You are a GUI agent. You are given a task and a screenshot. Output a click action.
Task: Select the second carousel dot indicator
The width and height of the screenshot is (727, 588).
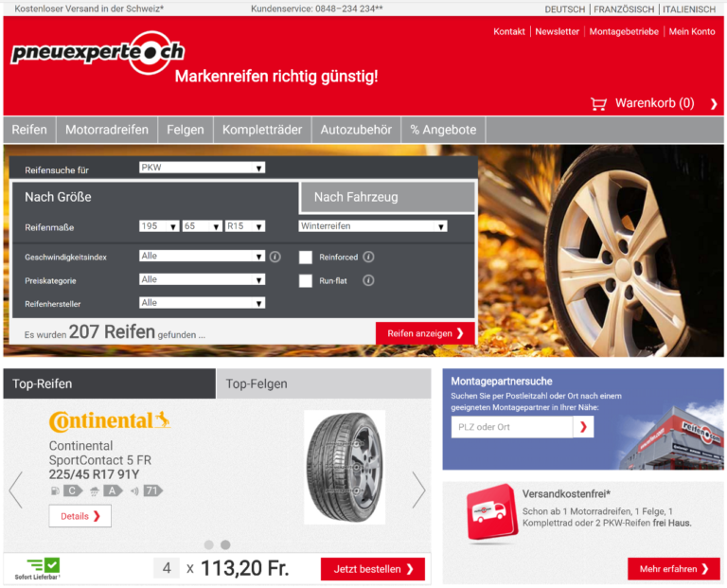click(225, 544)
